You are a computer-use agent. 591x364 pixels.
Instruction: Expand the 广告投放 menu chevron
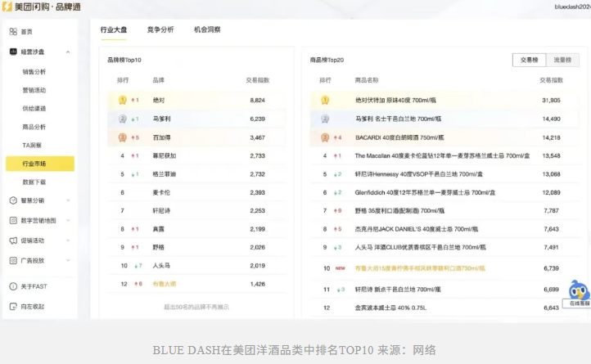coord(68,260)
